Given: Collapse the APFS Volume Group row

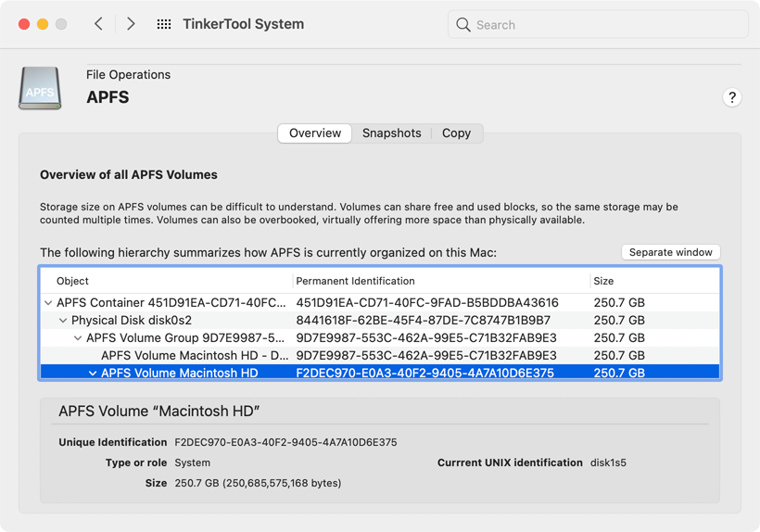Looking at the screenshot, I should (78, 337).
